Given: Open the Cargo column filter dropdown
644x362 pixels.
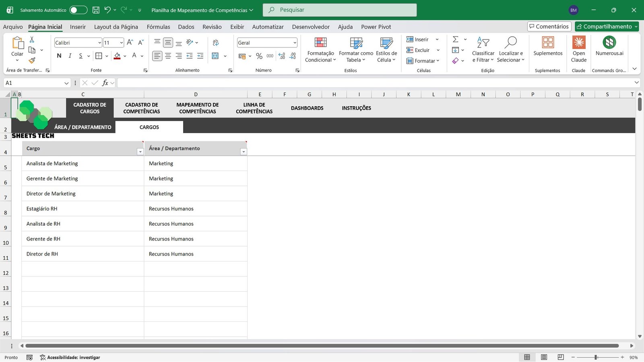Looking at the screenshot, I should [140, 152].
